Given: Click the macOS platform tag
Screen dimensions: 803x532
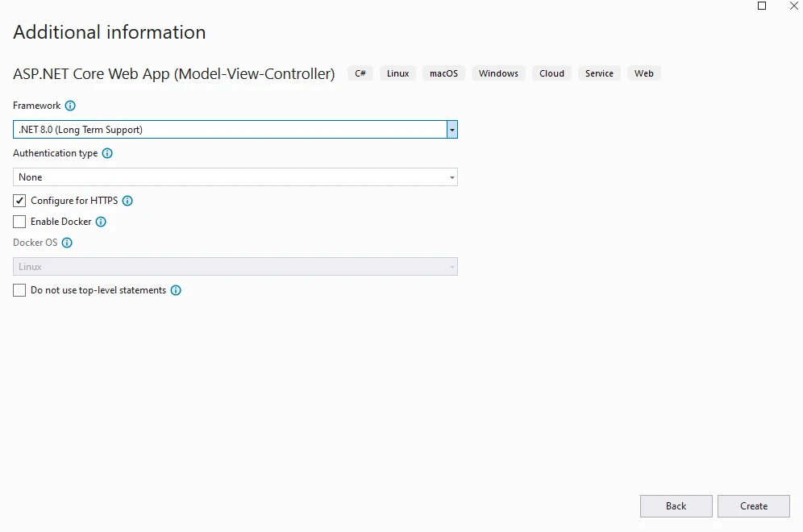Looking at the screenshot, I should pos(443,73).
